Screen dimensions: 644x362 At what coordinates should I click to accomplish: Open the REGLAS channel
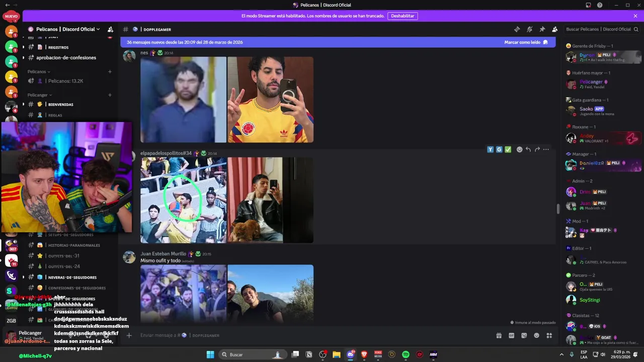[x=55, y=115]
